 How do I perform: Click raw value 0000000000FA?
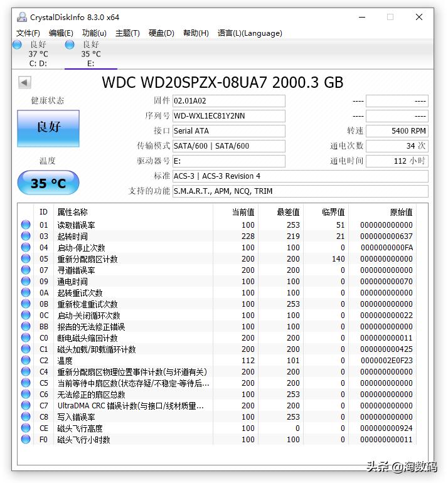387,248
